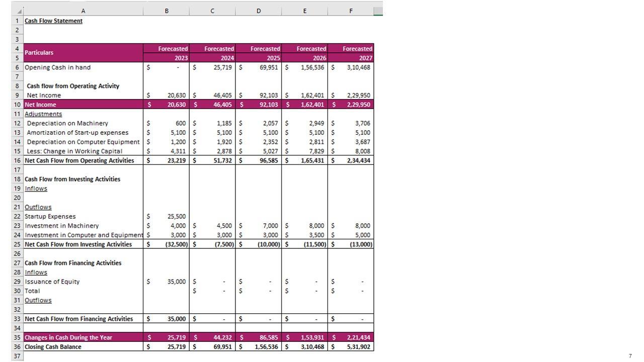Click the Startup Expenses value 25,500
Viewport: 644px width, 362px height.
pos(177,217)
